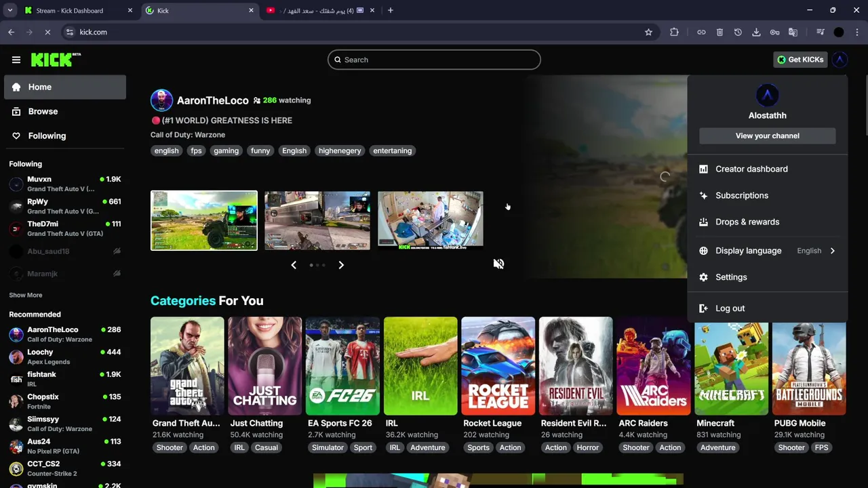Click the password key icon
Viewport: 868px width, 488px height.
coord(774,32)
